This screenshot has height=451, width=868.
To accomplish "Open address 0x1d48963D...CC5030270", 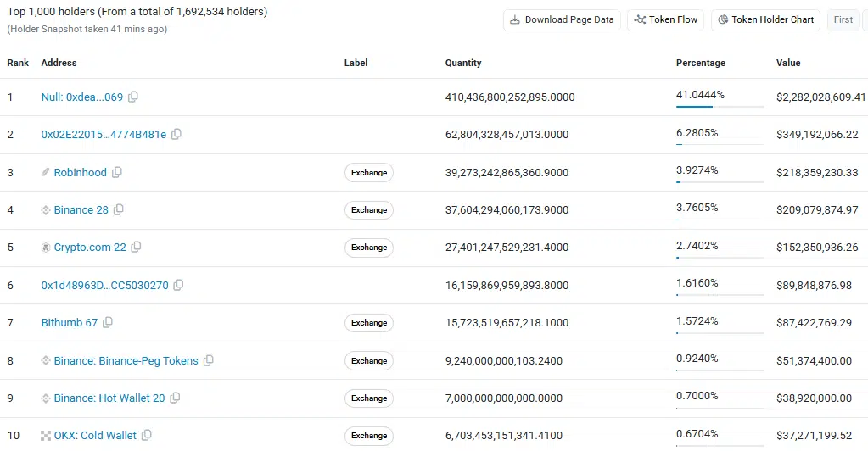I will point(104,286).
